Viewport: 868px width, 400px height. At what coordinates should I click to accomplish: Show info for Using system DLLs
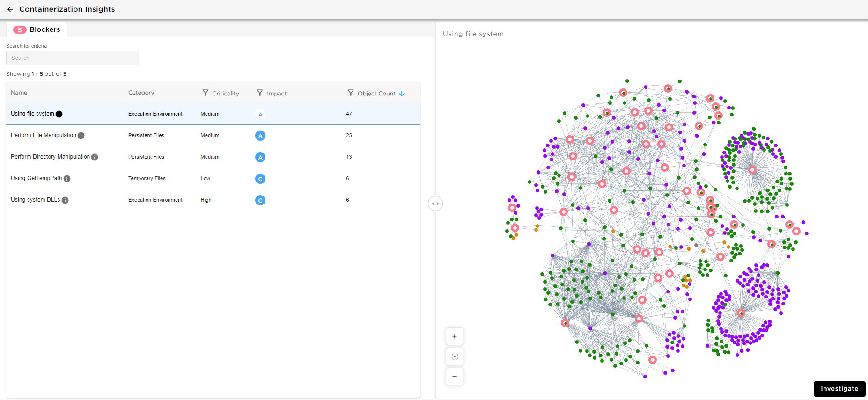[x=65, y=200]
